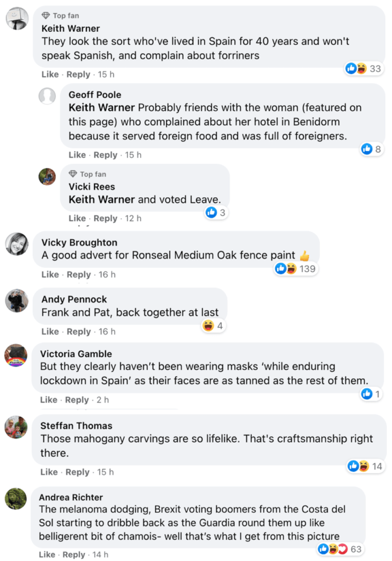Click Steffan Thomas's profile photo
The height and width of the screenshot is (561, 392).
click(16, 427)
